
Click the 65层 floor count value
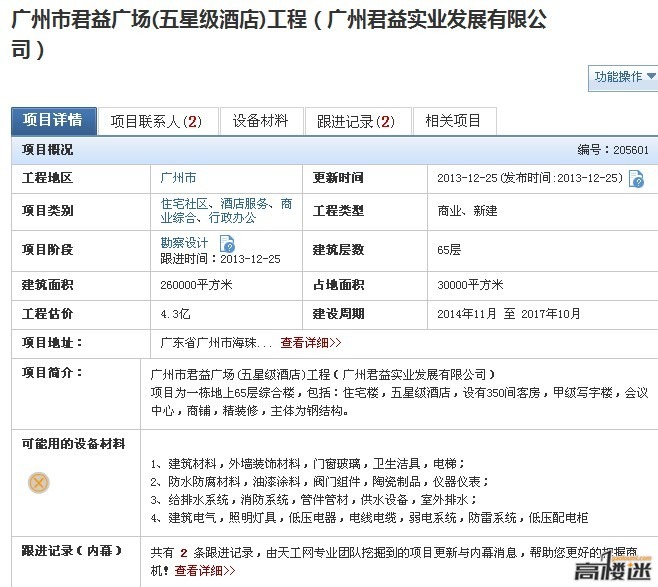coord(449,250)
